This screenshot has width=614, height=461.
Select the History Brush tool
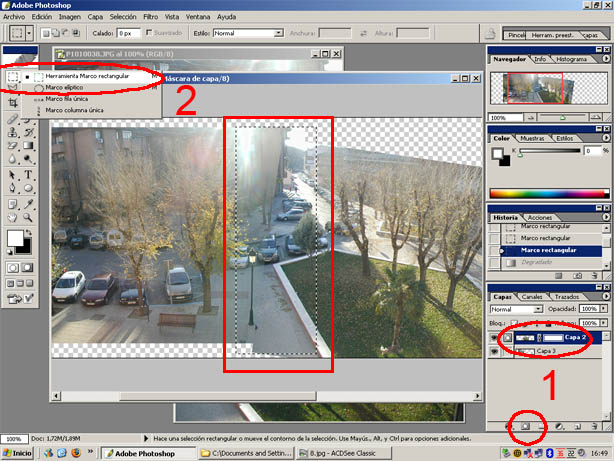[x=28, y=132]
